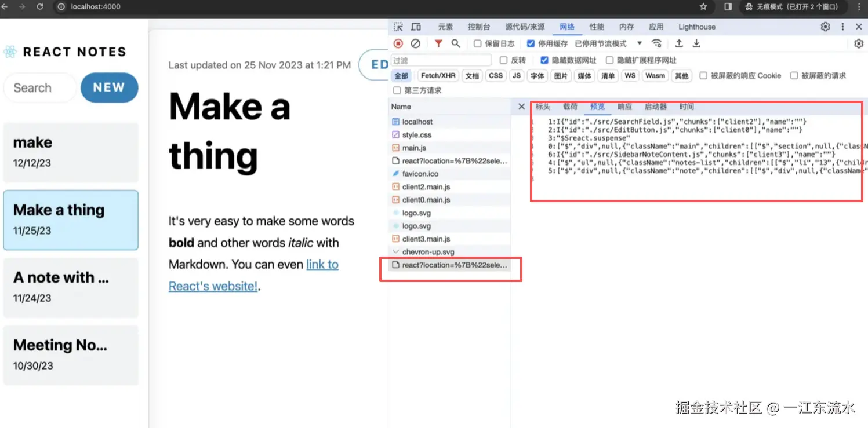Select the style.css request row
Viewport: 868px width, 428px height.
coord(449,135)
